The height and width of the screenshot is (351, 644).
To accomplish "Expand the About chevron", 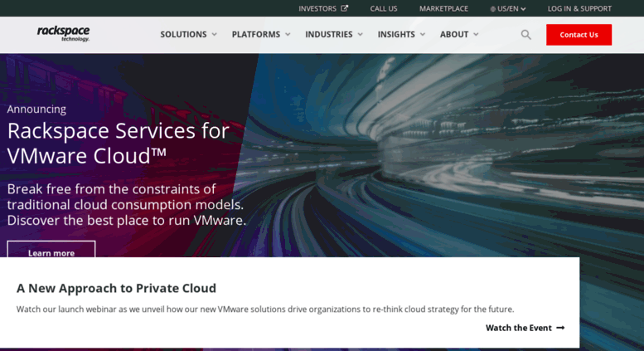I will (x=476, y=35).
